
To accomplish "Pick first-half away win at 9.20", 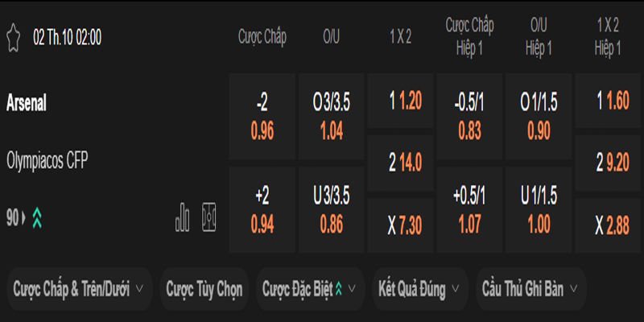I will (x=608, y=164).
